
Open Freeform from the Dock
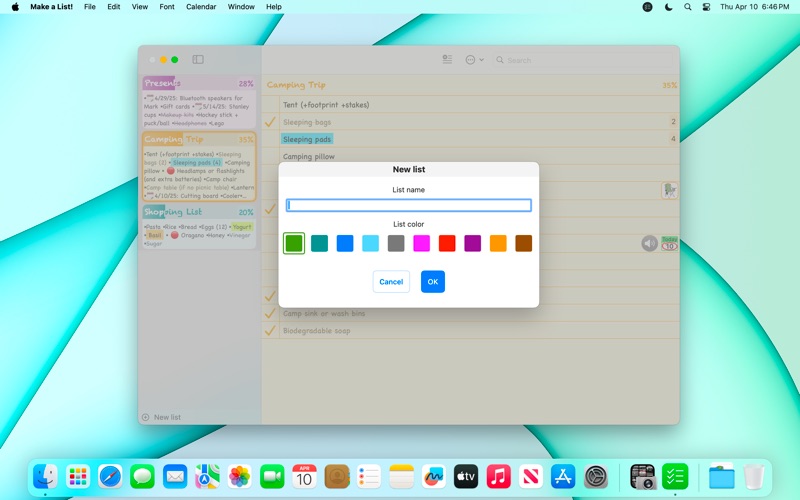(x=433, y=477)
